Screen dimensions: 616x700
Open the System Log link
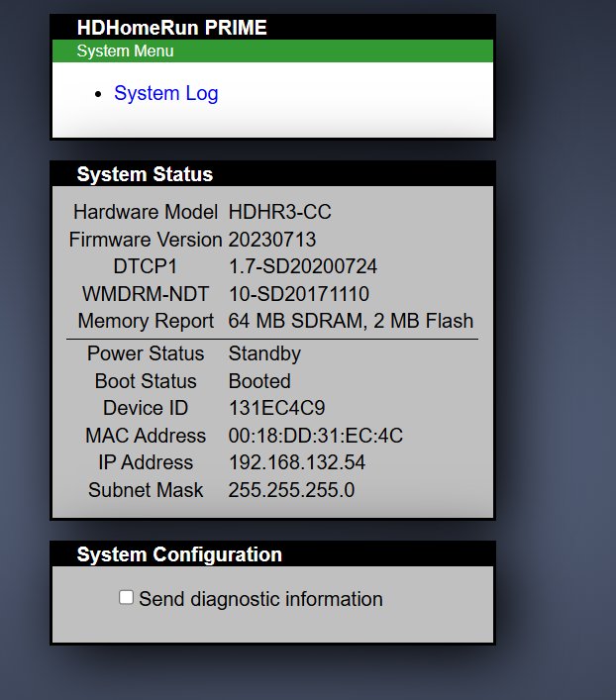click(165, 93)
